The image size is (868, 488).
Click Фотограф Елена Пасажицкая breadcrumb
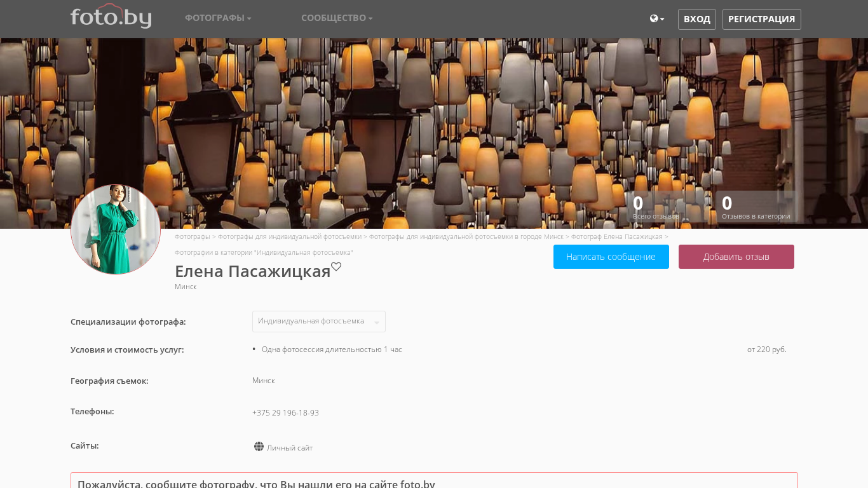point(616,236)
